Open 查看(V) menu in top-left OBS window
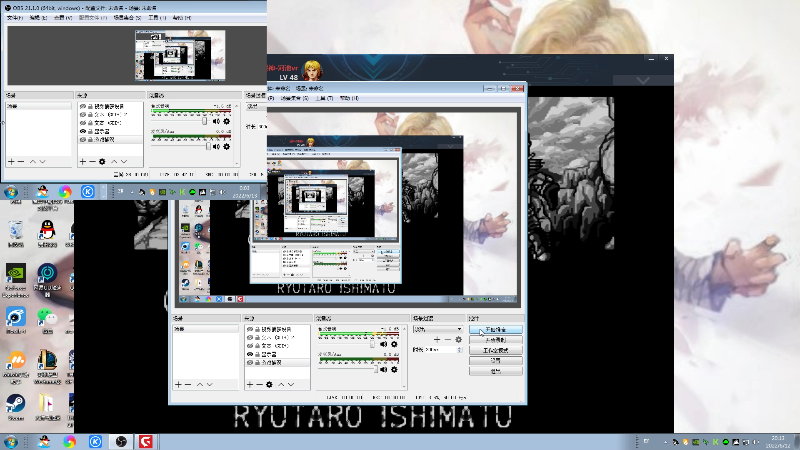The width and height of the screenshot is (800, 450). click(62, 17)
